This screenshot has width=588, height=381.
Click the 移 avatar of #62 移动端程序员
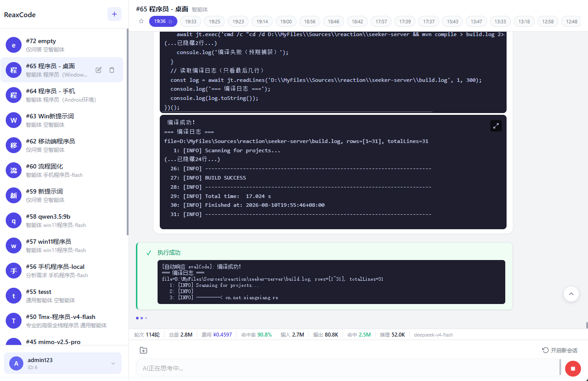pyautogui.click(x=14, y=145)
